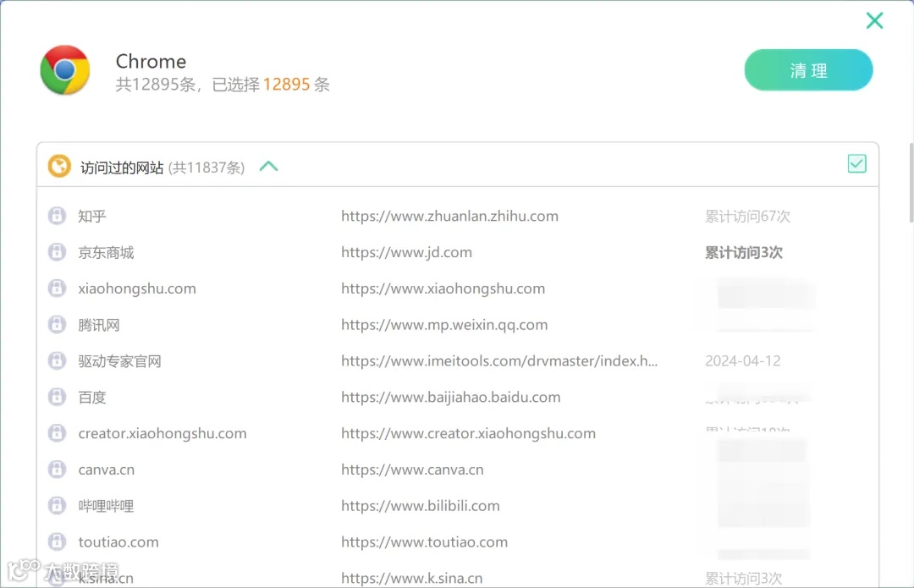
Task: Select the 百度 site name
Action: [92, 398]
